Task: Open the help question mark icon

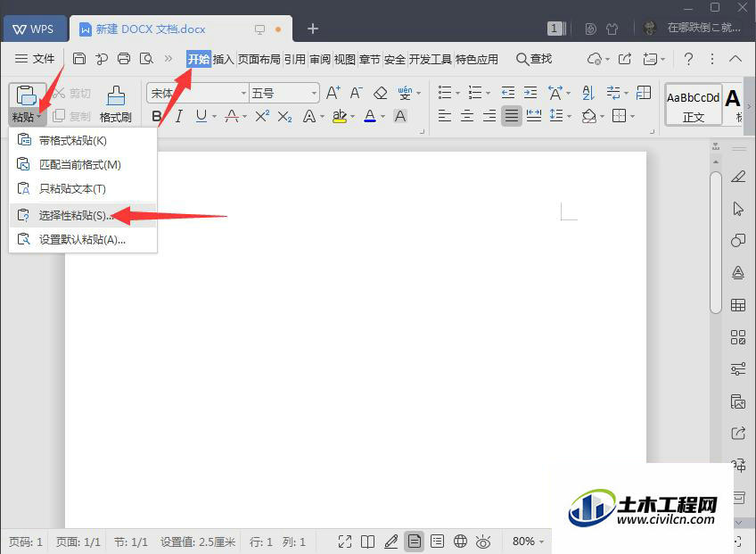Action: 688,59
